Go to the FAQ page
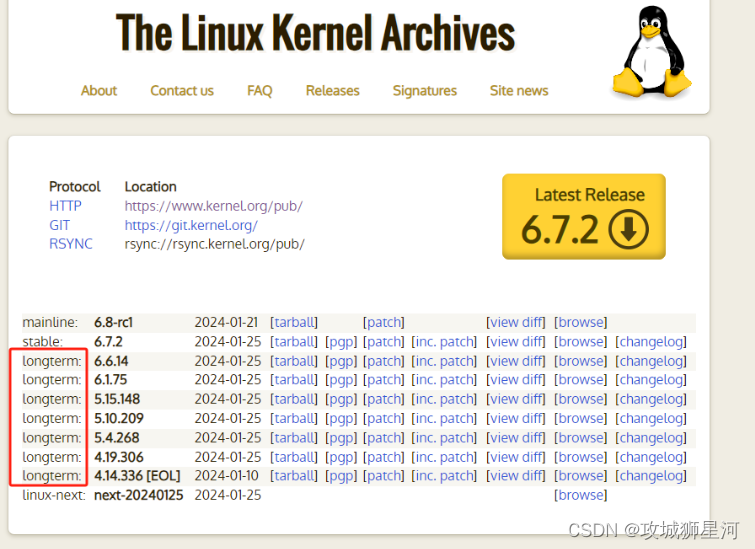This screenshot has height=549, width=755. [x=260, y=91]
